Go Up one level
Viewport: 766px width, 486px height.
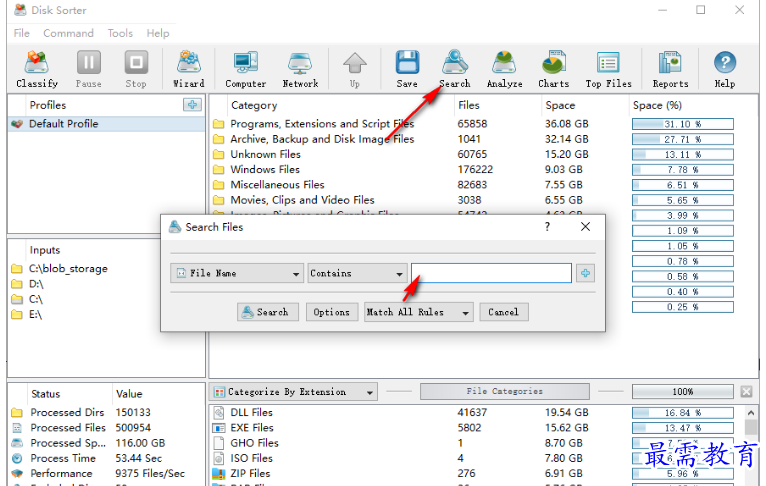click(x=355, y=69)
